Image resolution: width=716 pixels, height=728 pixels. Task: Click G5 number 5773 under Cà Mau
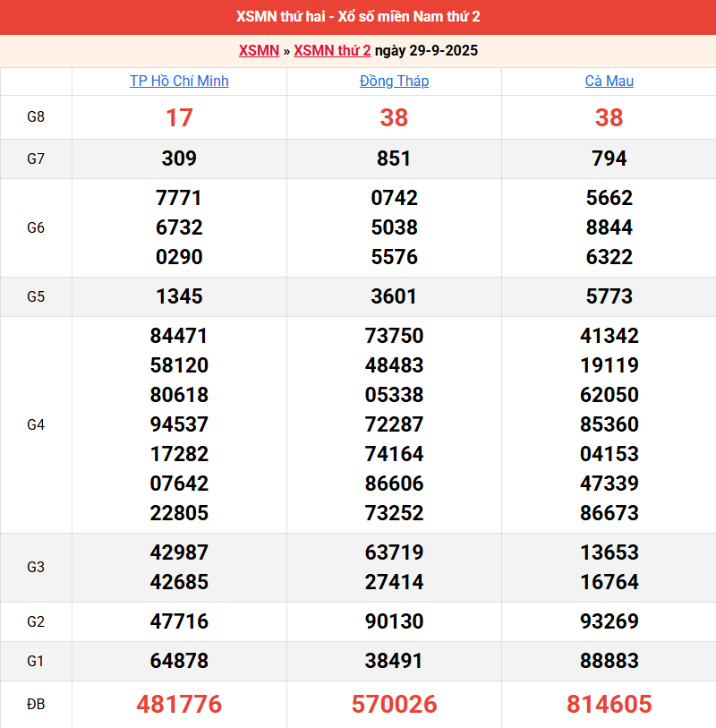click(x=609, y=296)
